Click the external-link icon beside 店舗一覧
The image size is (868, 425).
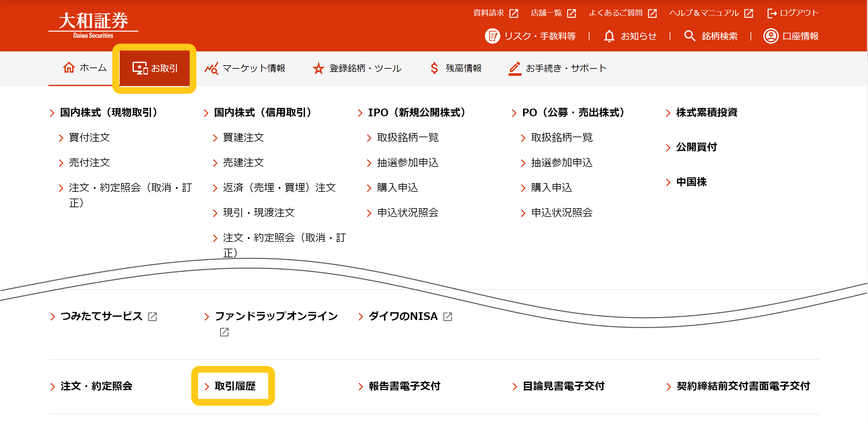[572, 13]
